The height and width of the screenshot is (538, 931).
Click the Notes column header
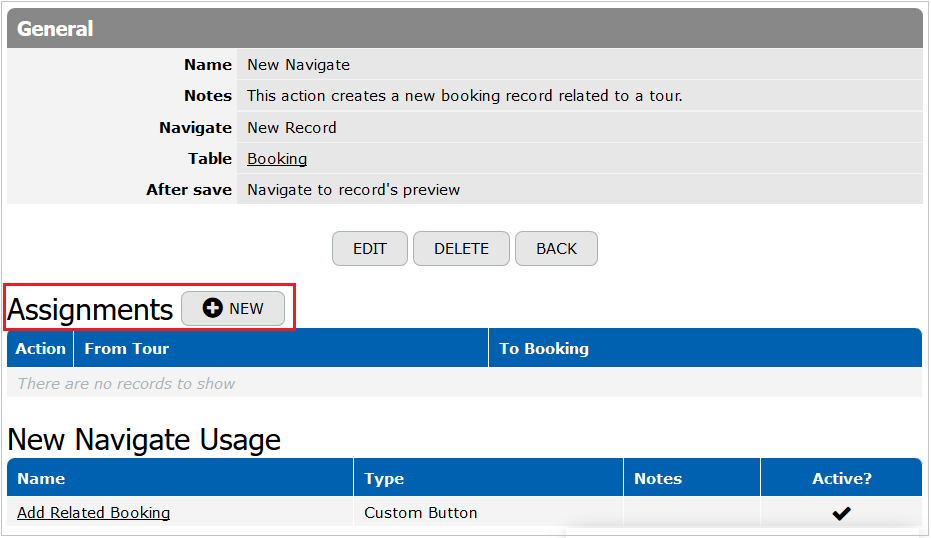692,477
